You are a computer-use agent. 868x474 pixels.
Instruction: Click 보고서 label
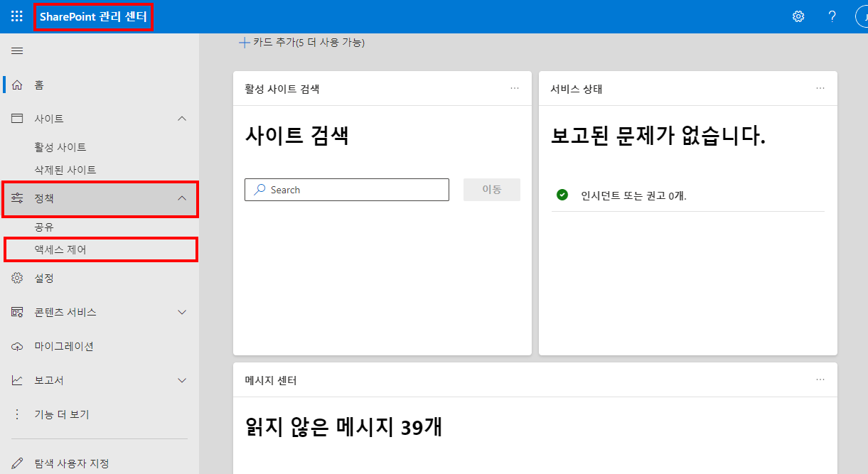click(49, 380)
